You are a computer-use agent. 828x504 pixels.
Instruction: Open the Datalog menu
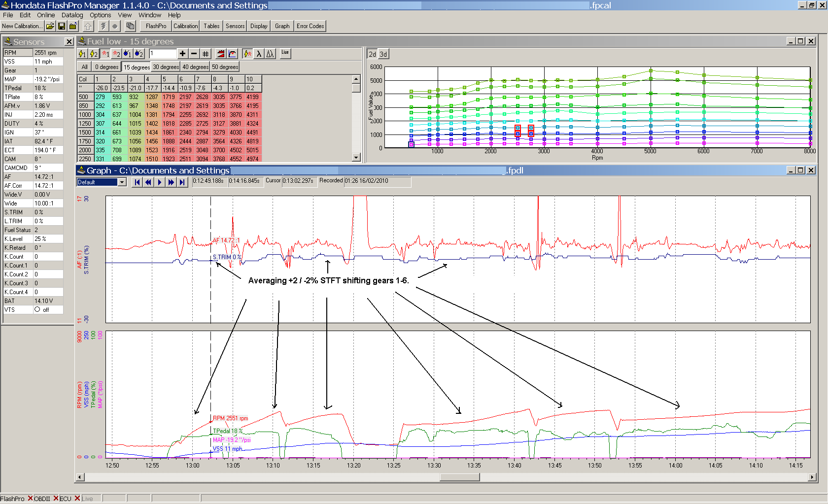[x=72, y=15]
